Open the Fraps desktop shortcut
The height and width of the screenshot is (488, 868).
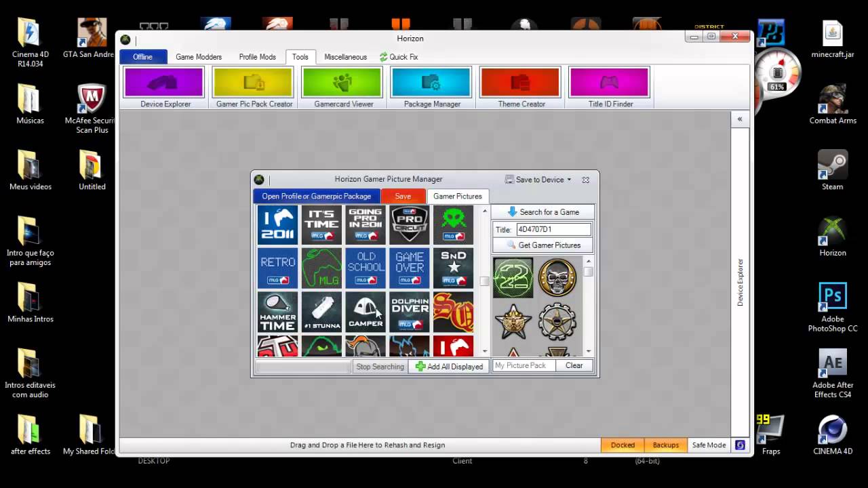pos(771,435)
